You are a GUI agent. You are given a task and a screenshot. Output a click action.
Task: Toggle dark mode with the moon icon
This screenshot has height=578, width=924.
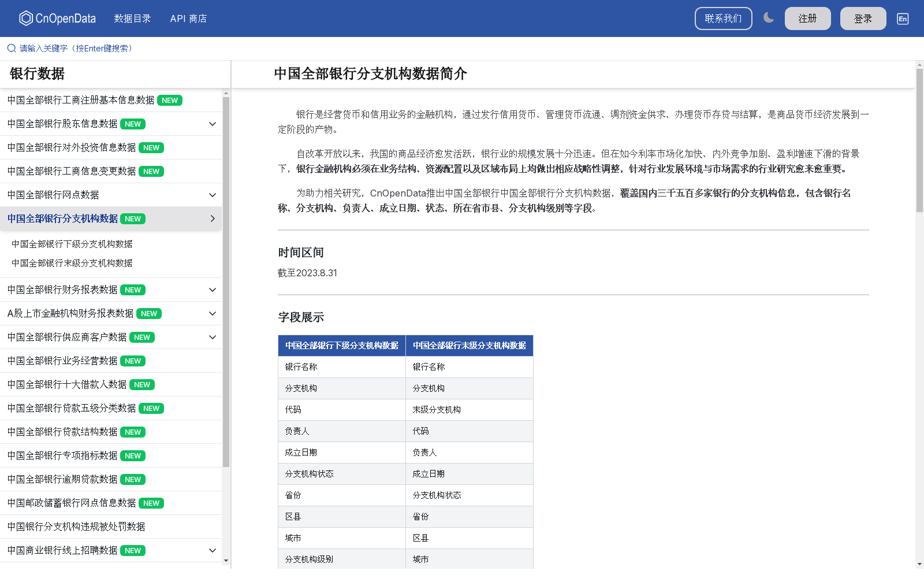click(x=768, y=18)
